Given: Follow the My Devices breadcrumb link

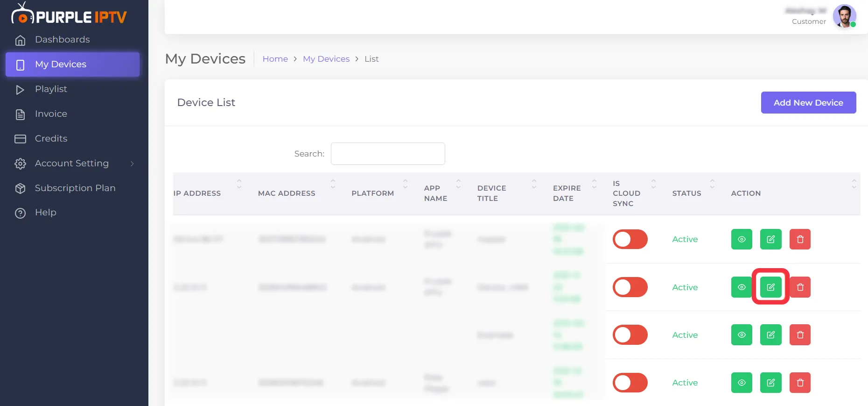Looking at the screenshot, I should [x=326, y=59].
